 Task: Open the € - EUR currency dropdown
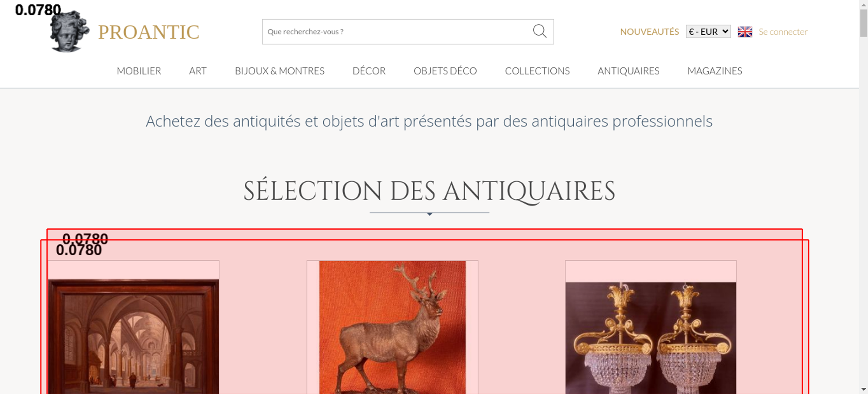pos(708,32)
